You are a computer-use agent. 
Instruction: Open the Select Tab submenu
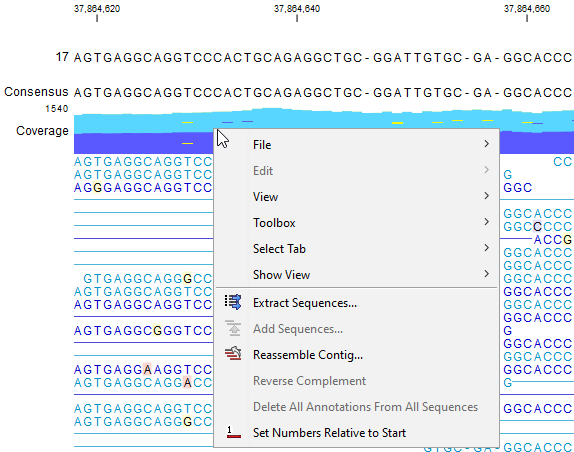point(357,249)
